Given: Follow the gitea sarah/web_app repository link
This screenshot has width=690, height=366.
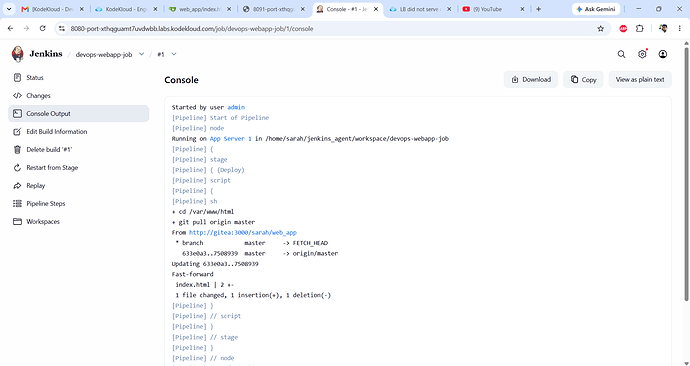Looking at the screenshot, I should (243, 233).
